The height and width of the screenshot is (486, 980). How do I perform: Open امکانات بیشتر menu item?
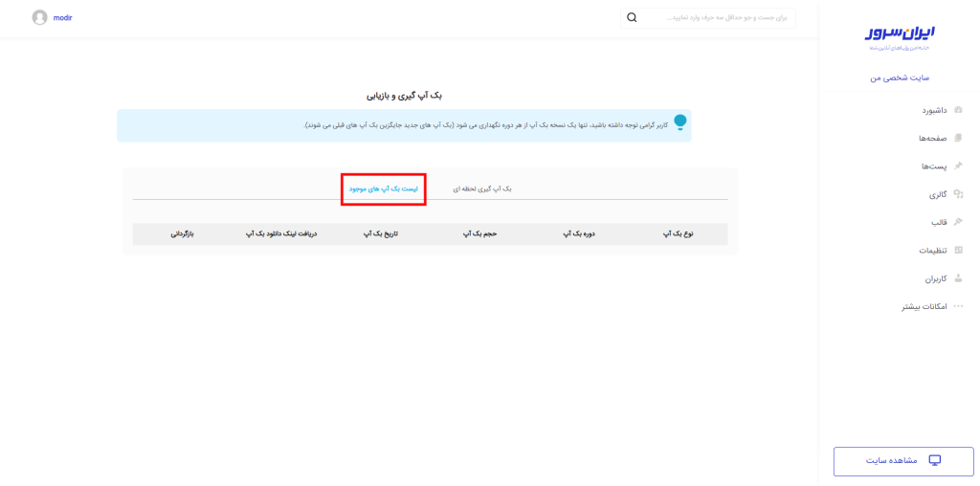pos(924,306)
